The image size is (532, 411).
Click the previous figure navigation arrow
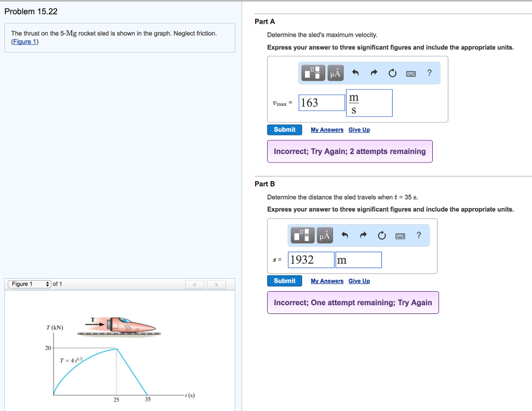[x=195, y=284]
